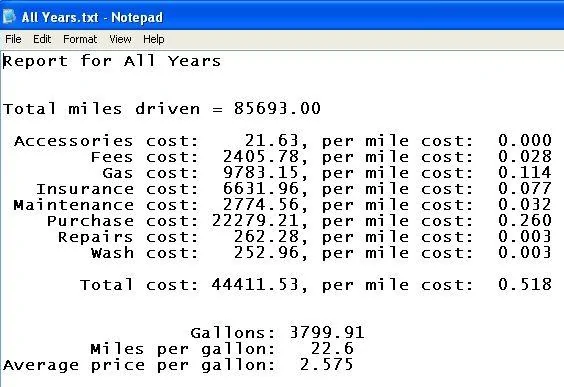This screenshot has height=387, width=564.
Task: Click the word 'Wash' in the report
Action: click(112, 253)
